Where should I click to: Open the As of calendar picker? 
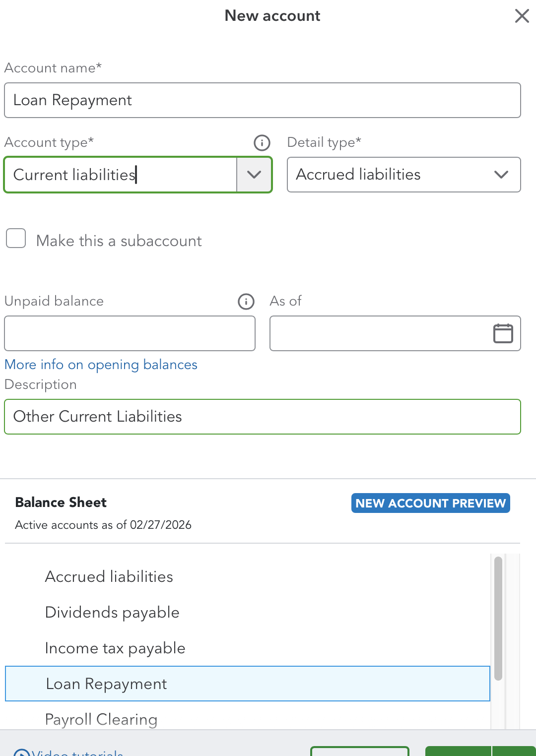pos(503,333)
